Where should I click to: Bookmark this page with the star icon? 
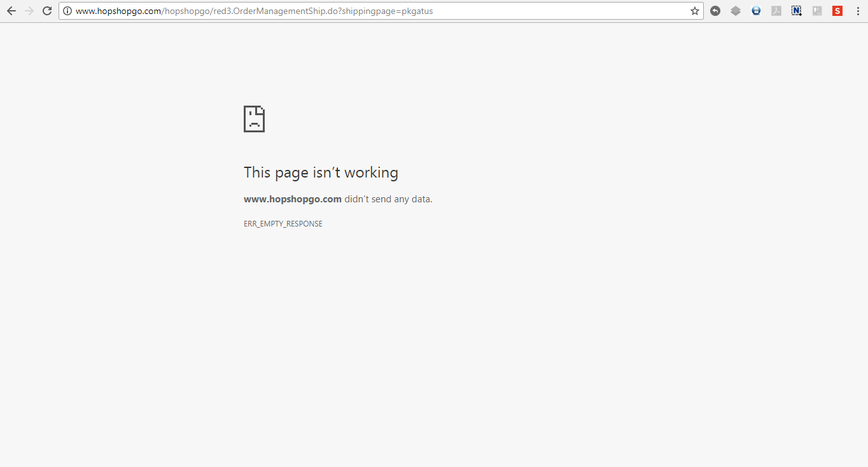tap(695, 11)
